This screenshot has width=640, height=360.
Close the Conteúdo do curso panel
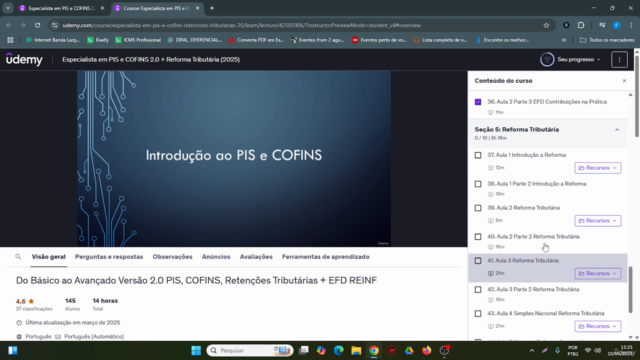[x=624, y=81]
